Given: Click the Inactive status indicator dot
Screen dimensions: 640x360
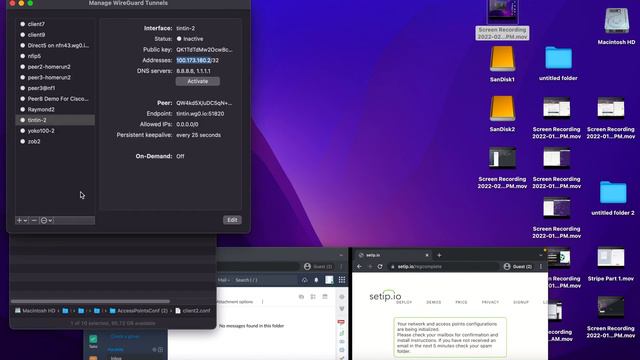Looking at the screenshot, I should [179, 39].
